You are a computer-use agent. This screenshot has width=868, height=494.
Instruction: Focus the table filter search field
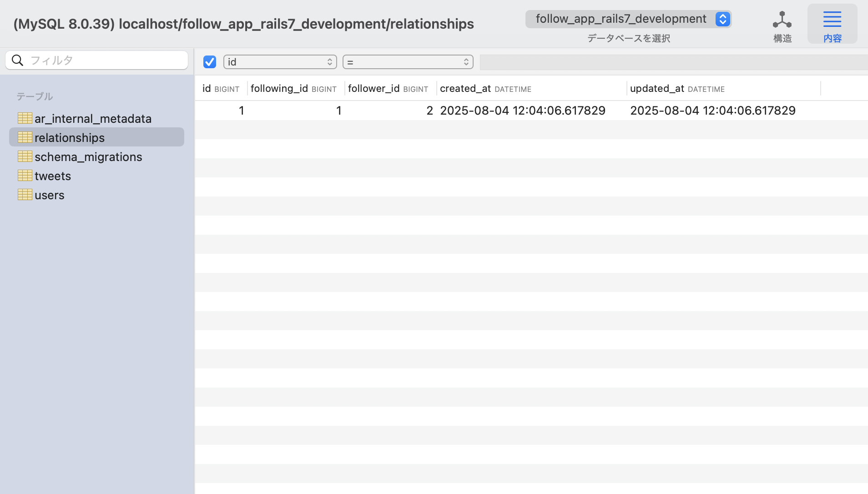click(x=96, y=60)
